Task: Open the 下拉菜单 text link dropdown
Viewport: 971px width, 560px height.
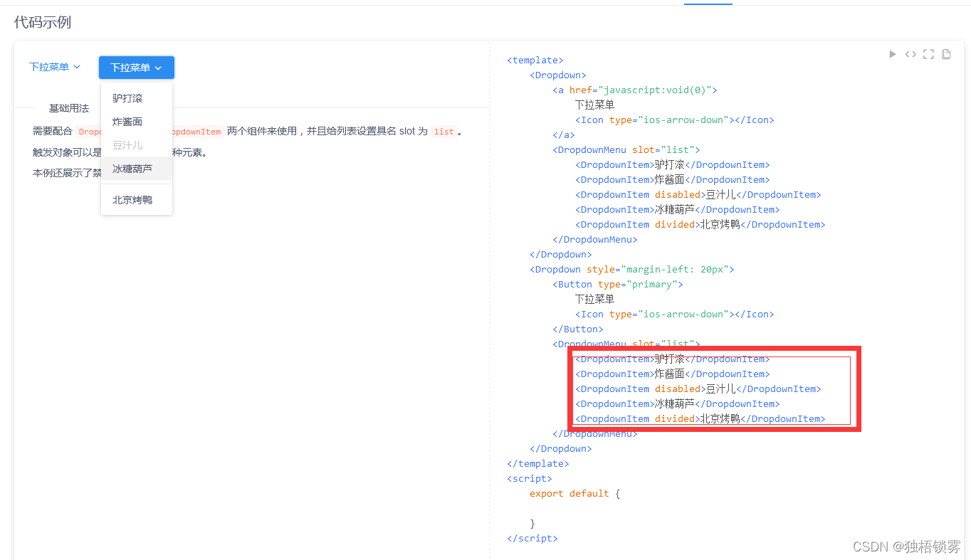Action: tap(55, 67)
